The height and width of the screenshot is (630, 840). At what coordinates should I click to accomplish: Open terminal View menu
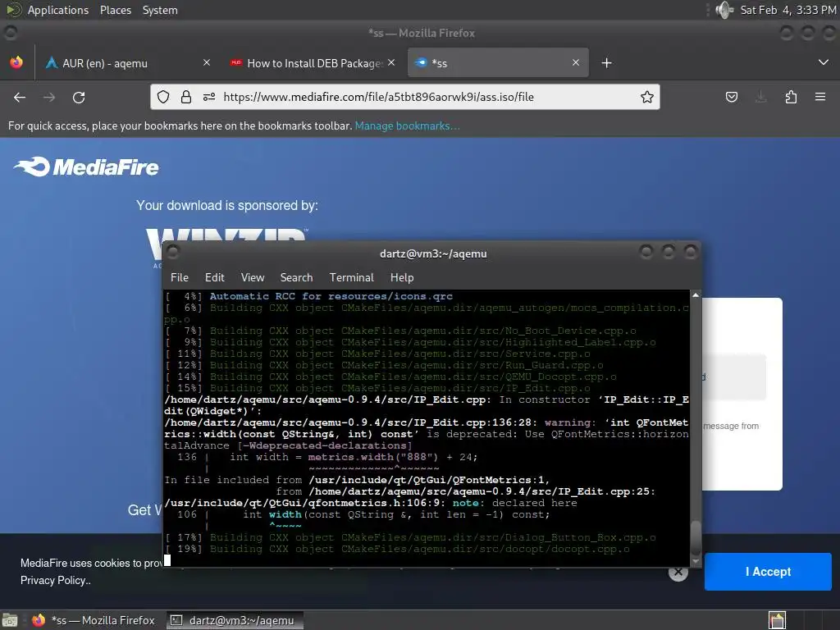tap(253, 277)
